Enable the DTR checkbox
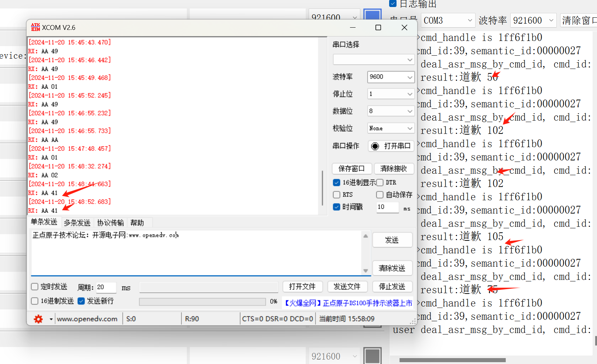 380,182
